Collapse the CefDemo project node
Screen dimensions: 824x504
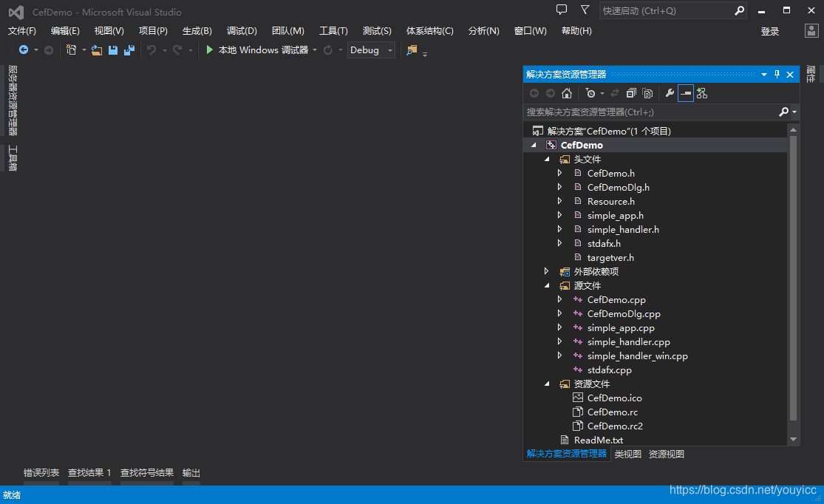click(534, 145)
